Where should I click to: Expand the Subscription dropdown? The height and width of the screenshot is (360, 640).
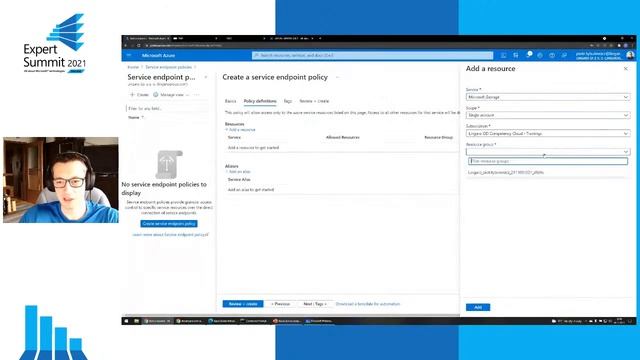tap(548, 133)
